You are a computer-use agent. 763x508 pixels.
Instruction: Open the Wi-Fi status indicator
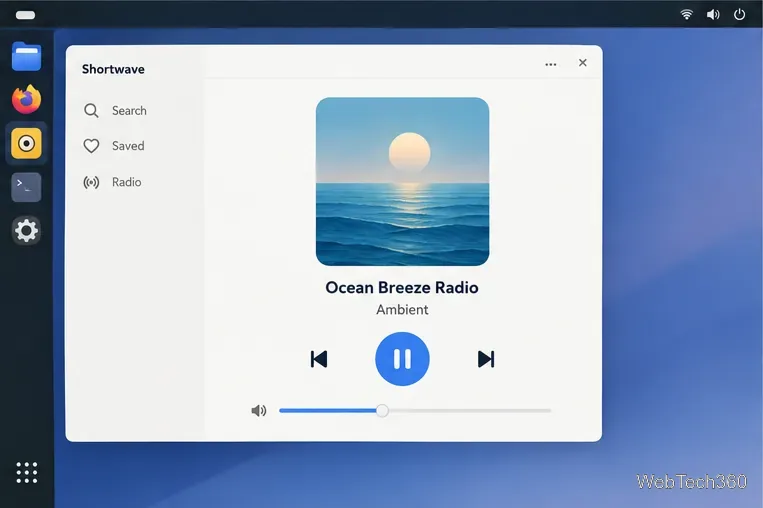pyautogui.click(x=686, y=14)
